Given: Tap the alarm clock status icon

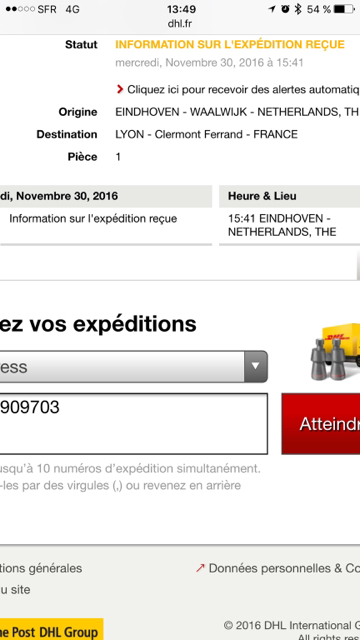Looking at the screenshot, I should 285,9.
